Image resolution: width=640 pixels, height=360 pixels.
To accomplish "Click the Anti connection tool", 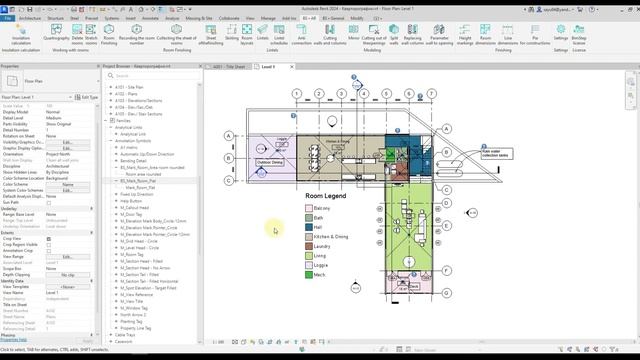I will coord(301,34).
